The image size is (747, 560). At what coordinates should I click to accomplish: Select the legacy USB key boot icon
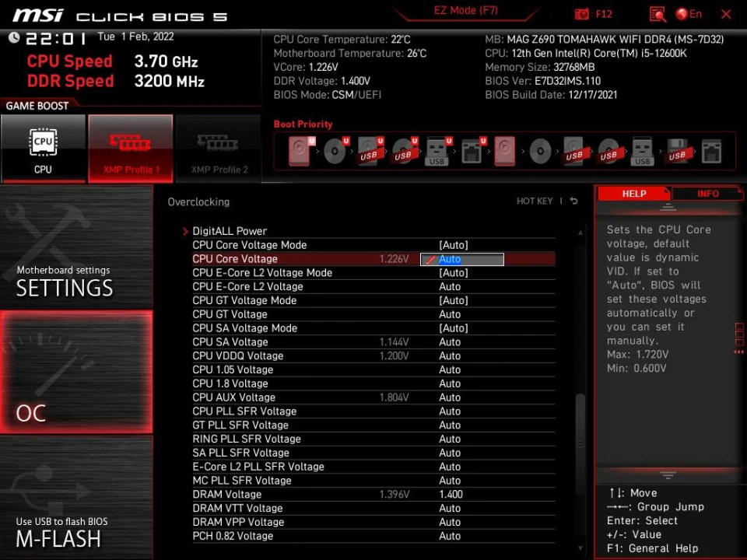(642, 151)
